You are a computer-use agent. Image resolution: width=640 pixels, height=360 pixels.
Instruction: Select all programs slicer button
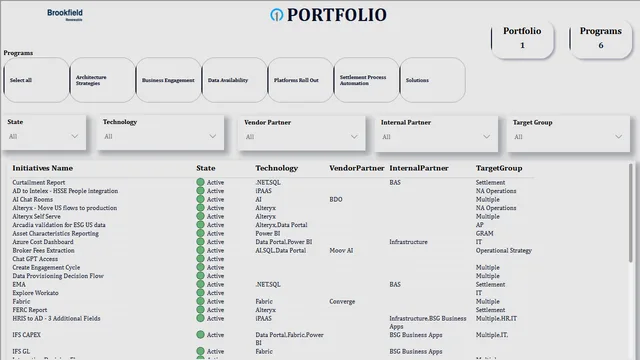36,80
